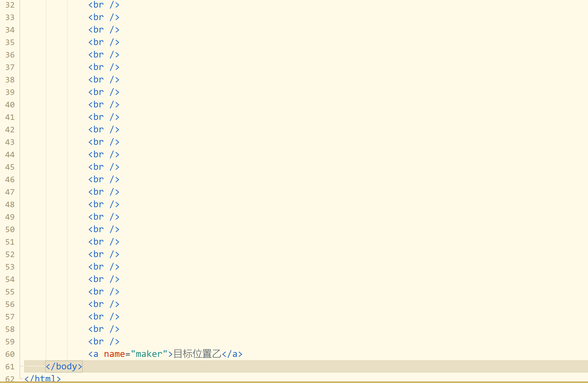The width and height of the screenshot is (588, 383).
Task: Click the <br /> tag on line 47
Action: 104,192
